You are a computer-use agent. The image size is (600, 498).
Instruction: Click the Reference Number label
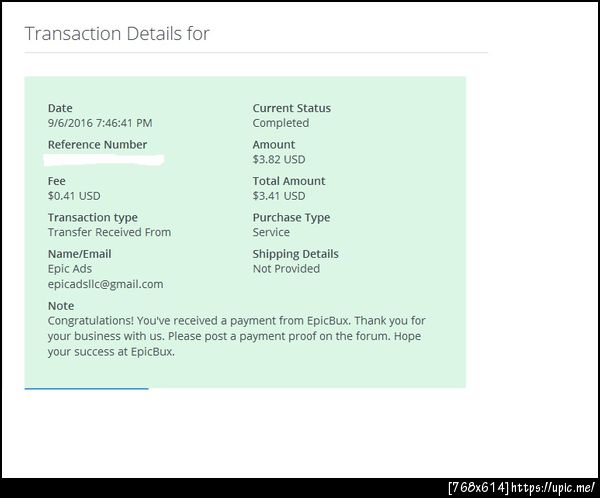97,145
